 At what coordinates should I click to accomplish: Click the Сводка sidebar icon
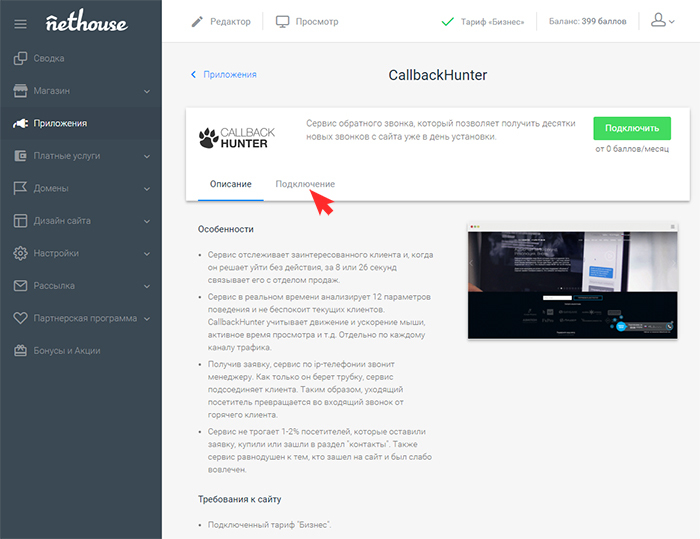[20, 58]
